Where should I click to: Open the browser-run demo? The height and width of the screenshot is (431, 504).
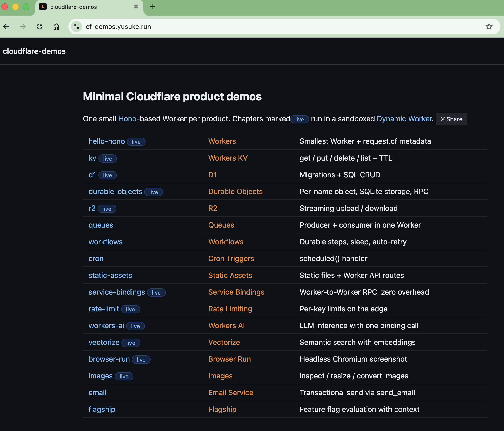point(109,359)
